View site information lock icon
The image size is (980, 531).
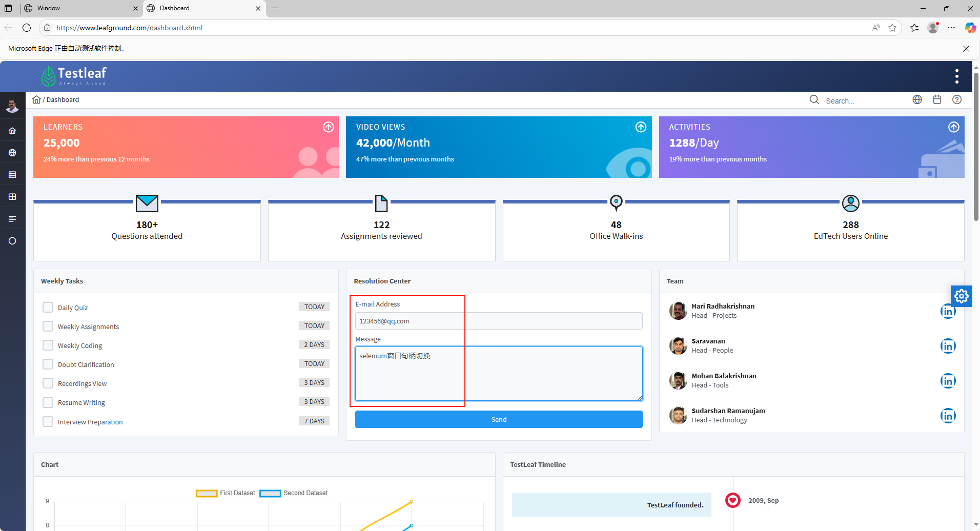[x=47, y=28]
